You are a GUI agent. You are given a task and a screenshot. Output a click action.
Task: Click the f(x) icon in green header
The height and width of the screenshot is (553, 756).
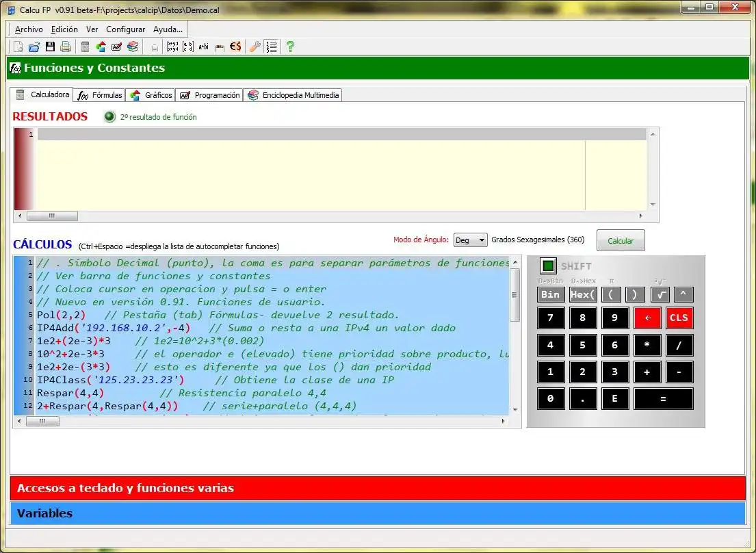15,68
